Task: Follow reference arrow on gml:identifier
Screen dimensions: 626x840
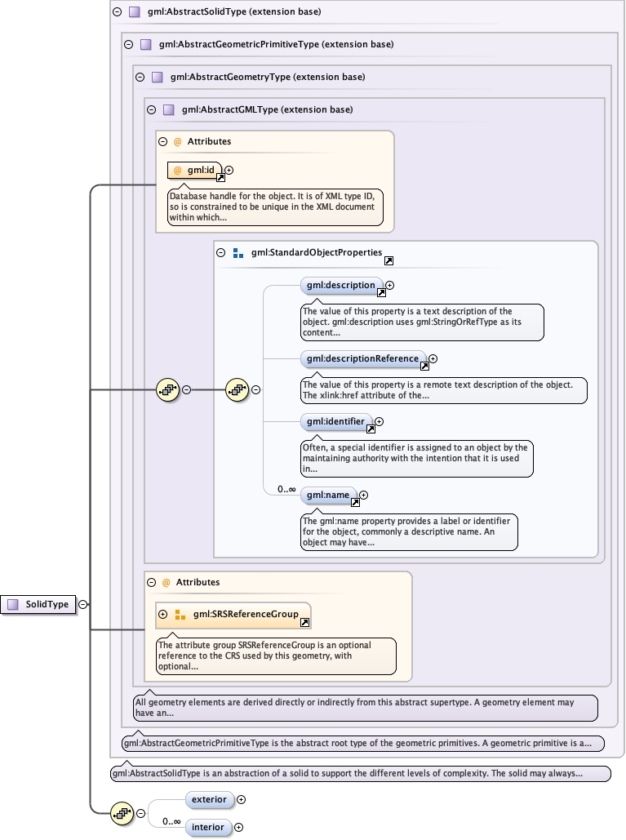Action: click(x=371, y=429)
